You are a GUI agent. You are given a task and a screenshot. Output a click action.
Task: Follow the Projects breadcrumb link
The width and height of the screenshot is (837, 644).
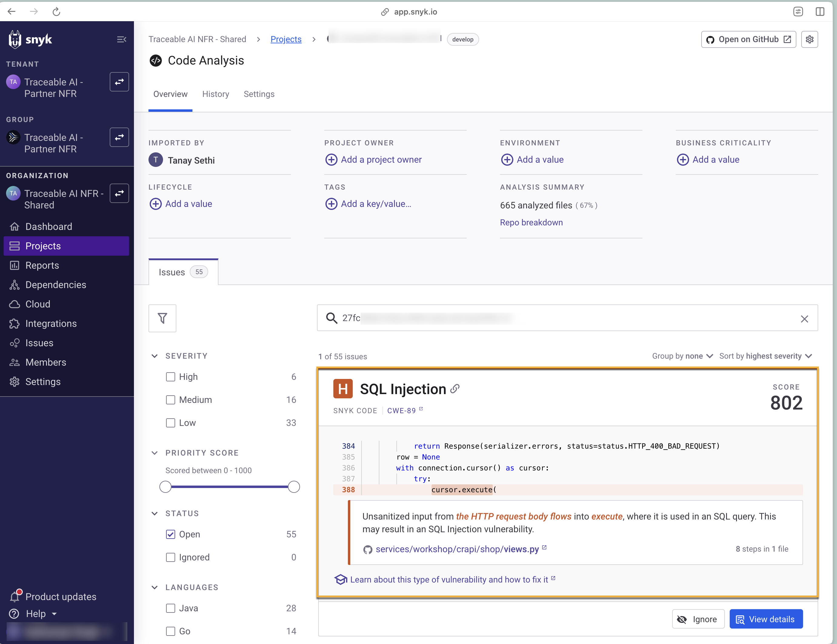pos(286,39)
